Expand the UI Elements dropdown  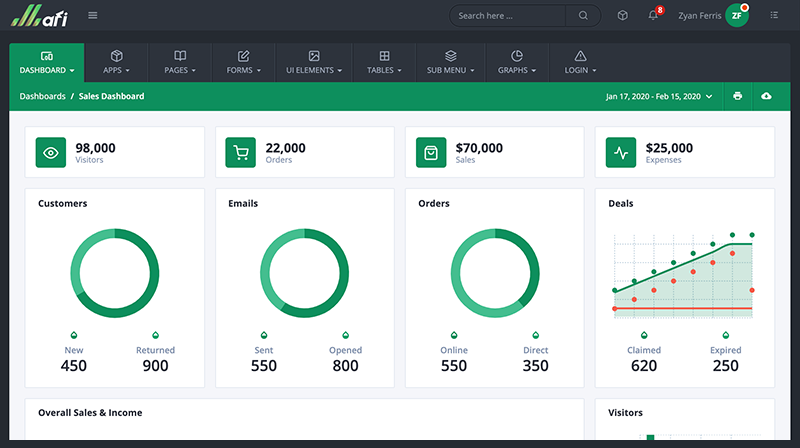313,62
